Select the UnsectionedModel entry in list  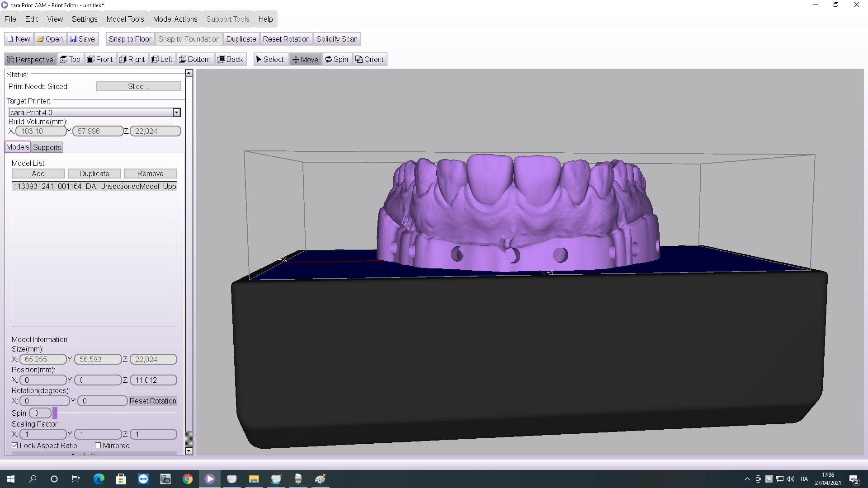pyautogui.click(x=94, y=186)
